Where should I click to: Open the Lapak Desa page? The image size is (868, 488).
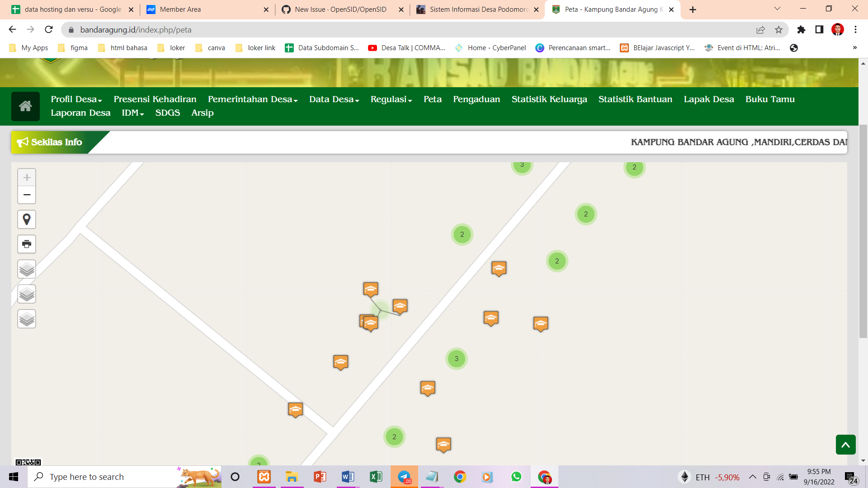[x=708, y=99]
